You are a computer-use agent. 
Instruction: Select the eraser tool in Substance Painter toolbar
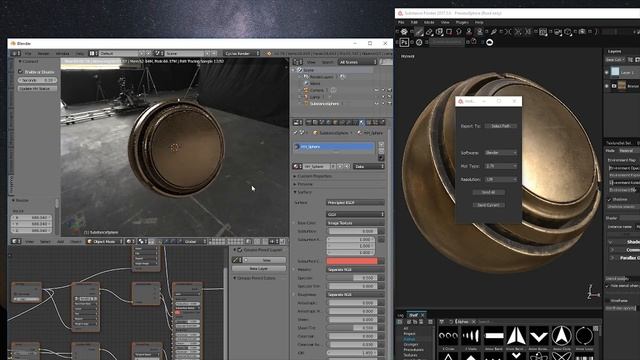(x=429, y=32)
